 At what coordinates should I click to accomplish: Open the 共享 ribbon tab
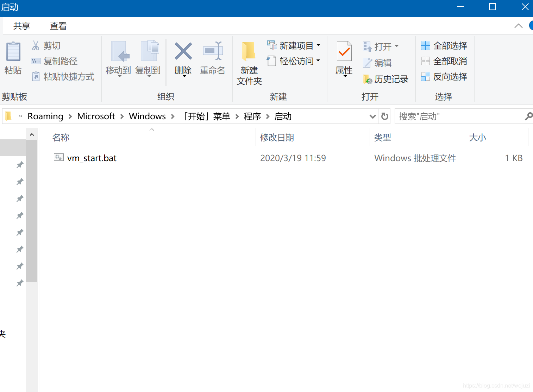22,26
